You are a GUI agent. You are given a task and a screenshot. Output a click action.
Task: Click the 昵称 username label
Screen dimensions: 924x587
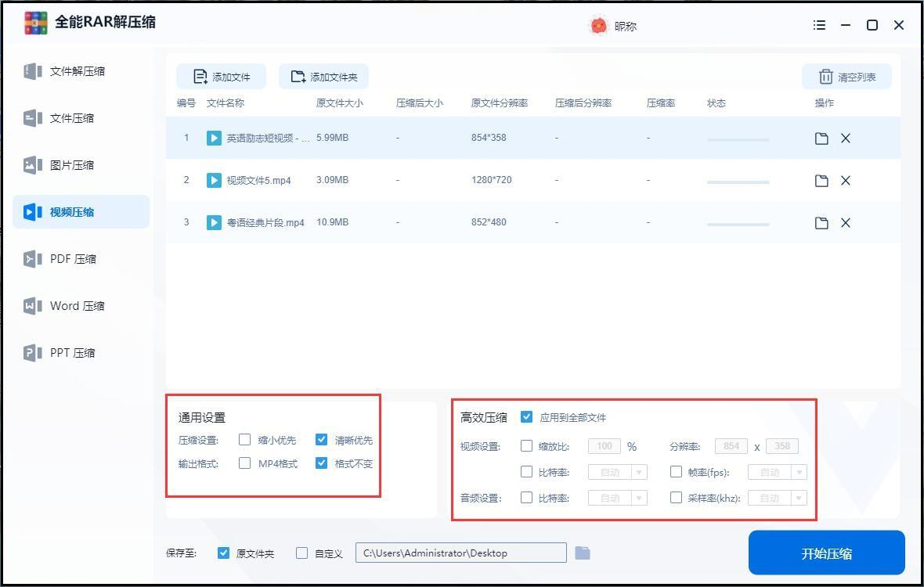625,27
